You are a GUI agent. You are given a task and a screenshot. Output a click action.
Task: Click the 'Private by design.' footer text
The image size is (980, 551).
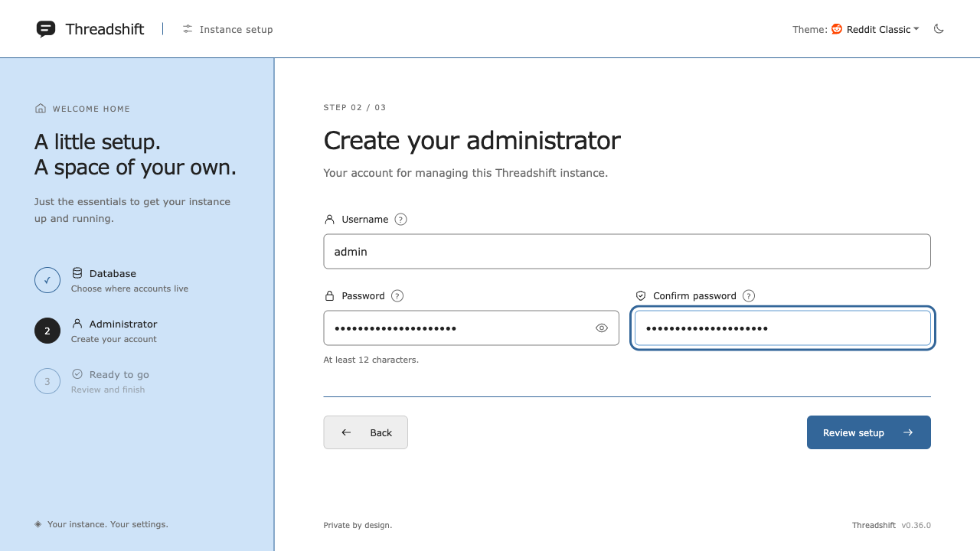point(358,525)
